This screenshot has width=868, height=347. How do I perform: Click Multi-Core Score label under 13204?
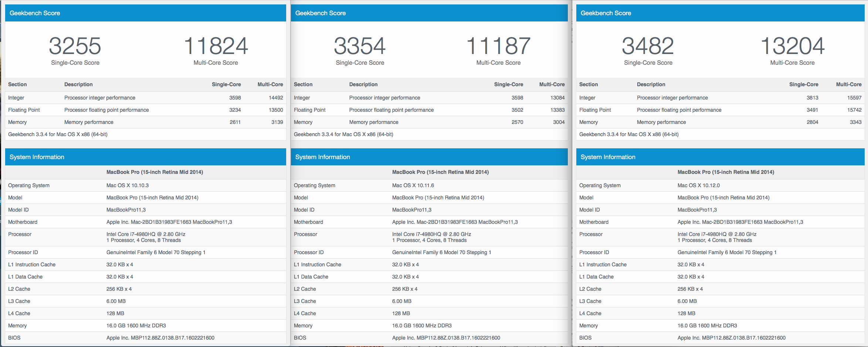793,63
